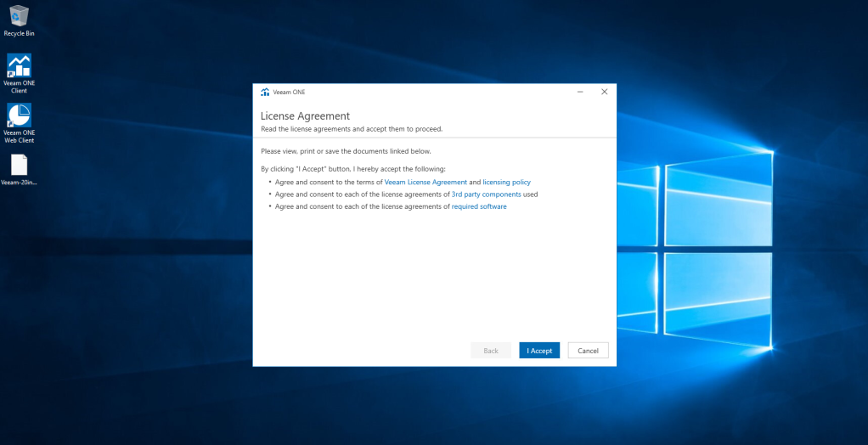The image size is (868, 445).
Task: Open the Veeam License Agreement link
Action: point(426,182)
